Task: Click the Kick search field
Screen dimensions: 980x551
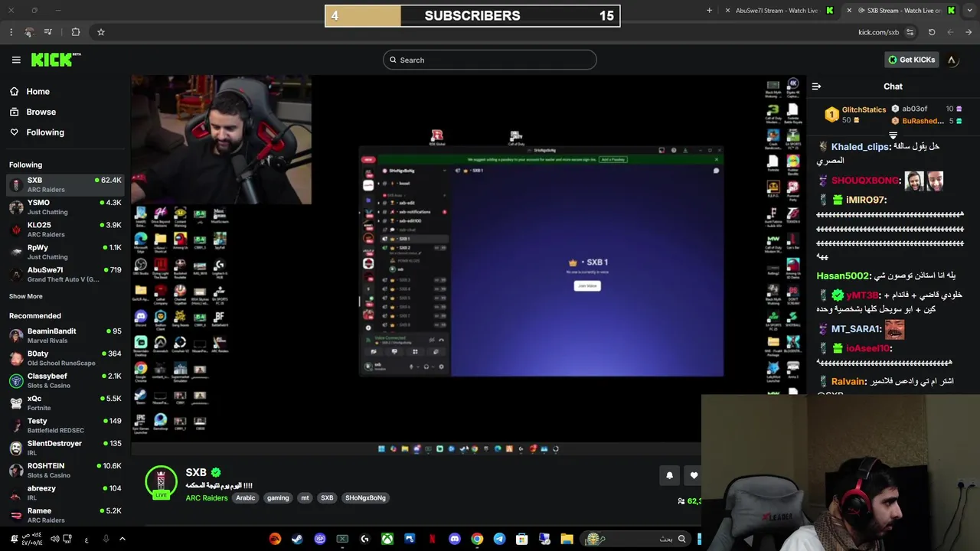Action: click(490, 60)
